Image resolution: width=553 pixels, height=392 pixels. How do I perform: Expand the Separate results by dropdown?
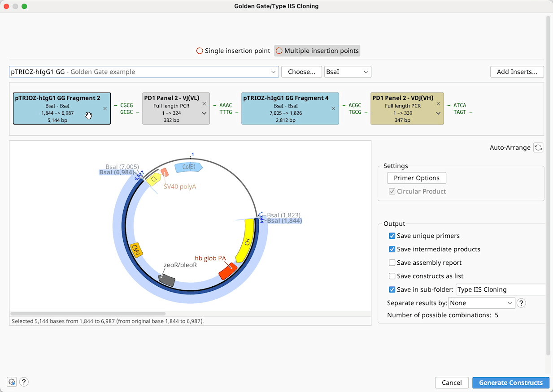pos(481,303)
